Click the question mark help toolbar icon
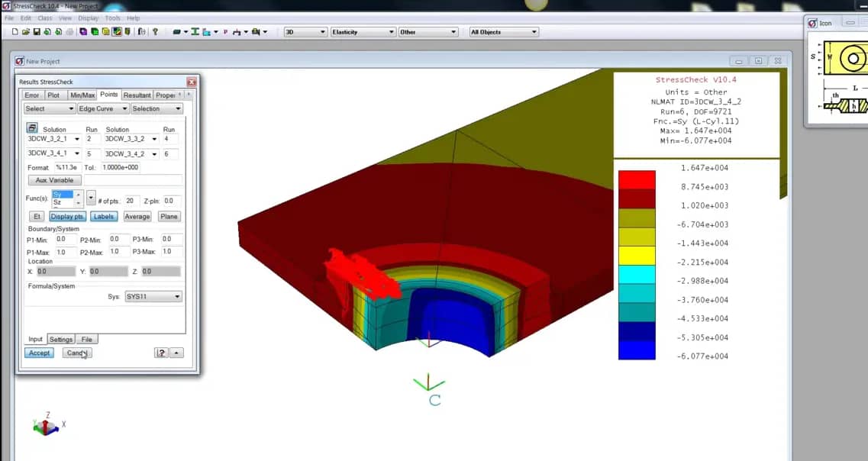This screenshot has width=868, height=461. [x=155, y=32]
